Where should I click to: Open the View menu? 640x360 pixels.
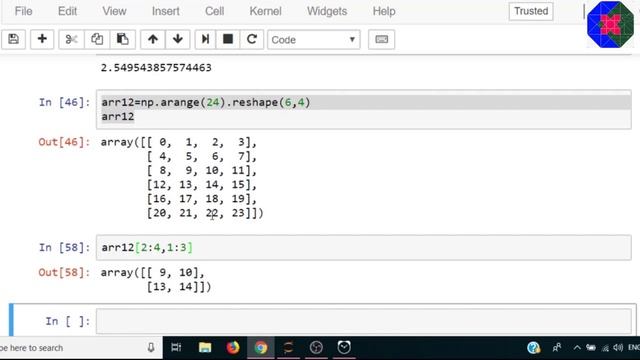point(114,11)
